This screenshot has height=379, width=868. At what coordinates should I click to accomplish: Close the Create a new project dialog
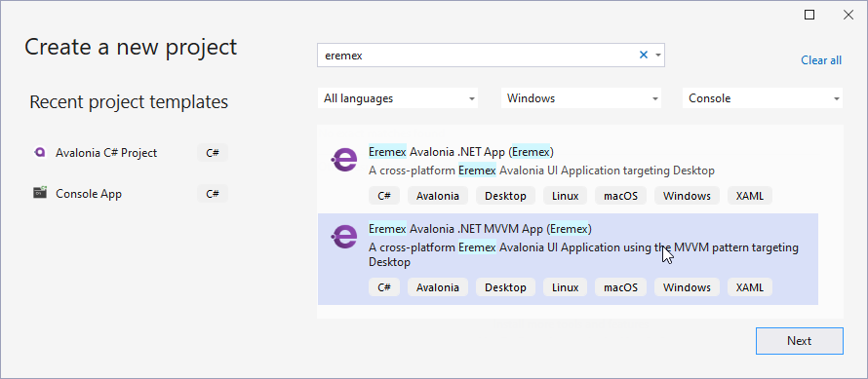[848, 15]
